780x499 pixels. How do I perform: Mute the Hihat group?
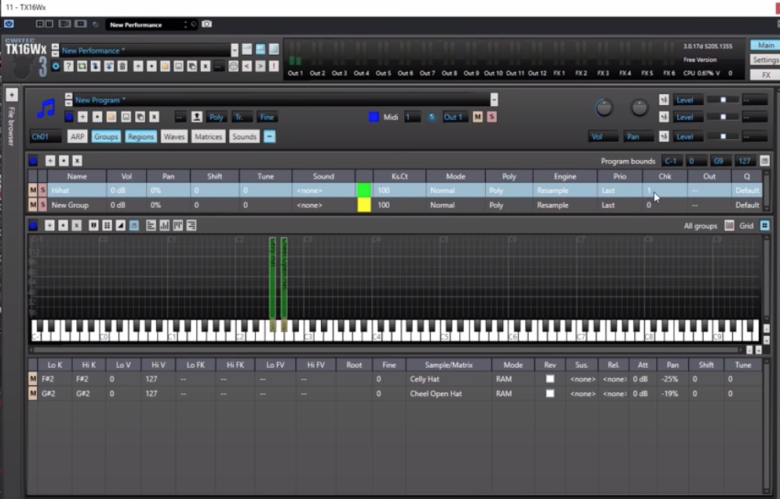pyautogui.click(x=33, y=190)
